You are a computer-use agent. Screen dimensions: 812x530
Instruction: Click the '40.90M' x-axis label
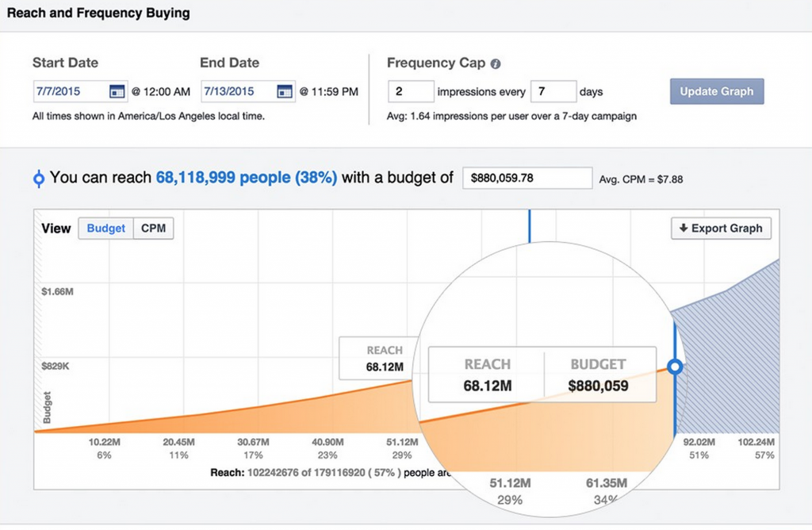[327, 442]
